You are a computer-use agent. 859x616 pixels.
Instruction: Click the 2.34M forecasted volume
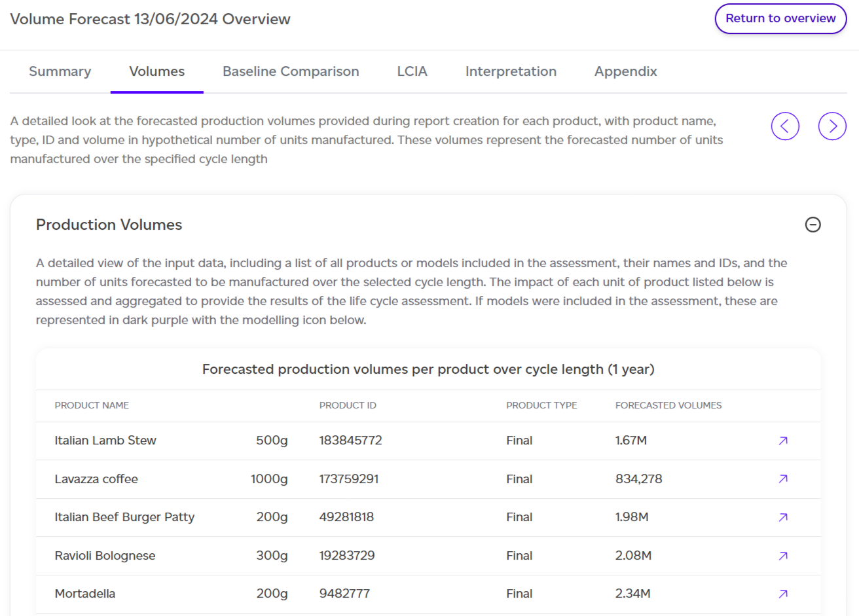point(633,594)
